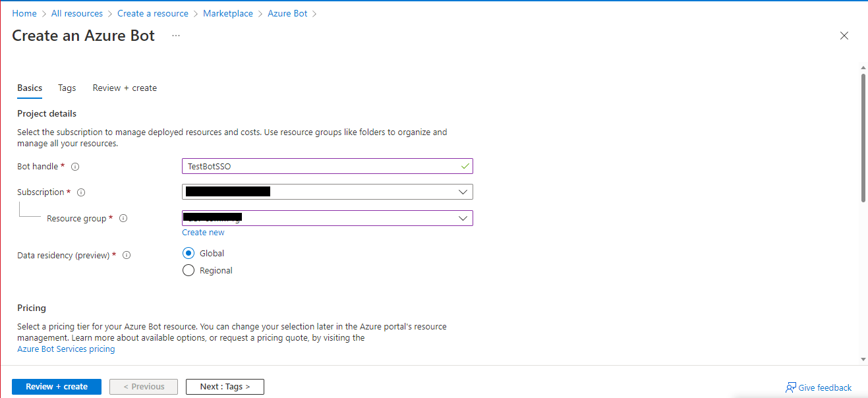Click the info icon next to Subscription
868x398 pixels.
81,192
